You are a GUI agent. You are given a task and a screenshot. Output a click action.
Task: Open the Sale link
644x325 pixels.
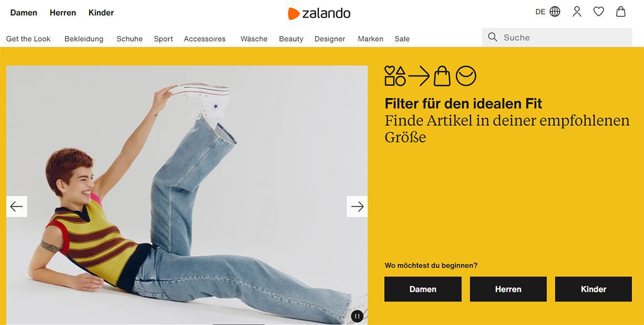coord(402,39)
